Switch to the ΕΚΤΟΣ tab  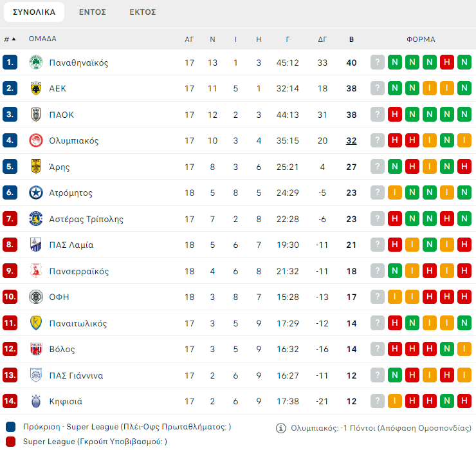tap(142, 12)
